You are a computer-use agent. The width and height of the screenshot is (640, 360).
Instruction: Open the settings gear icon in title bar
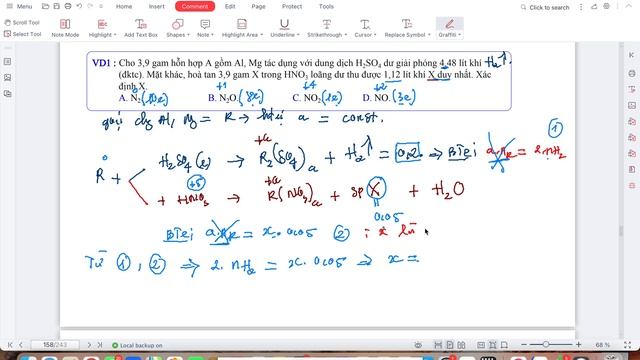coord(607,7)
